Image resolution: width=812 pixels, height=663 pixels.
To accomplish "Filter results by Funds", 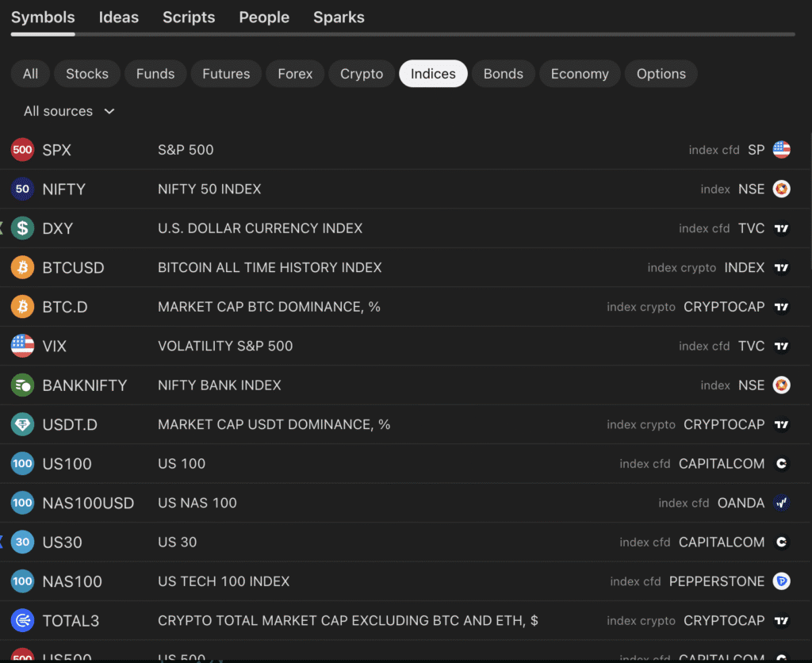I will tap(155, 74).
